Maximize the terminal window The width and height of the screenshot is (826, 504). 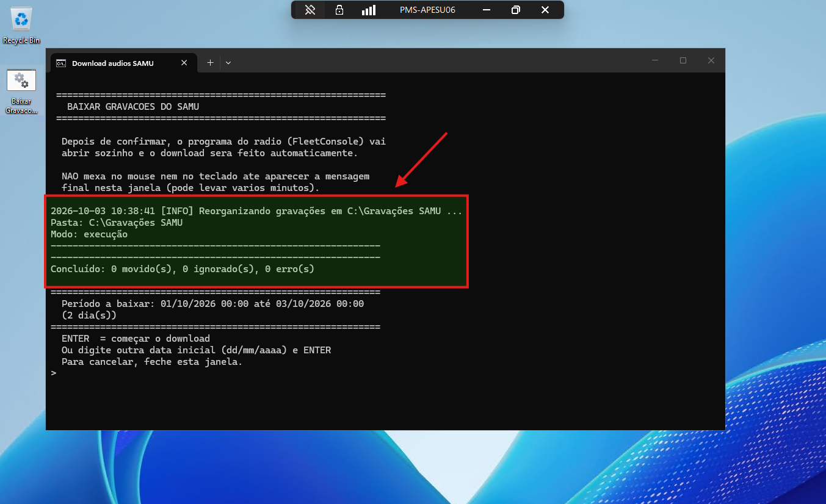pos(683,60)
